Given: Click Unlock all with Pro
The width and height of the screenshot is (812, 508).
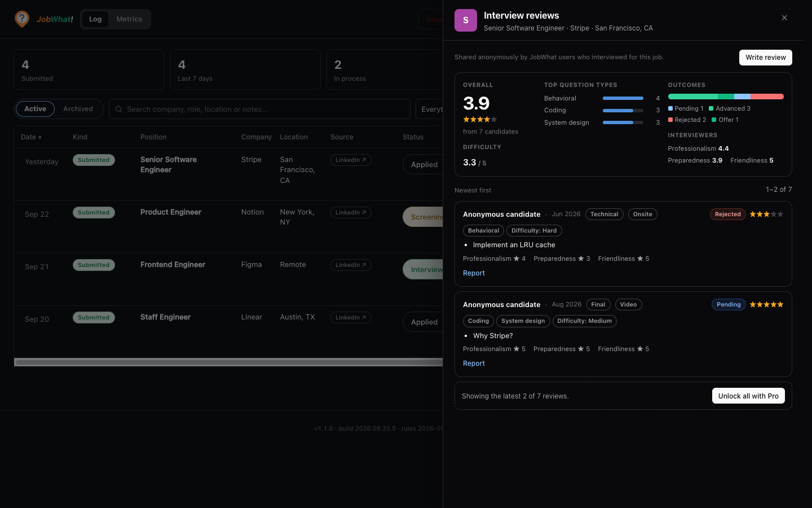Looking at the screenshot, I should point(748,396).
